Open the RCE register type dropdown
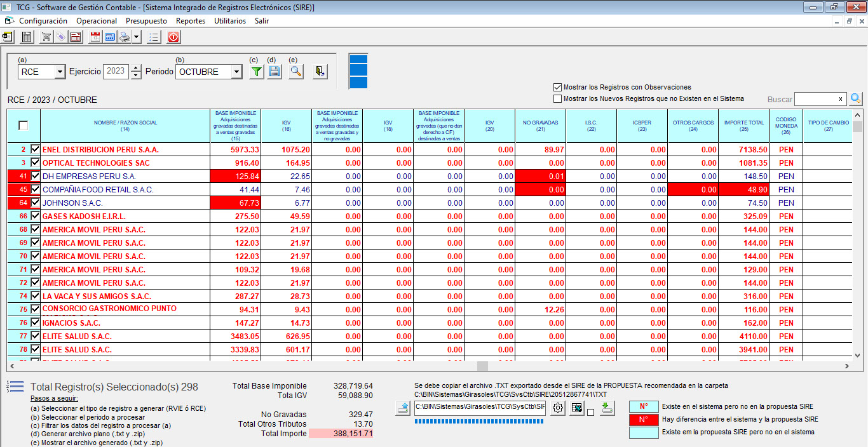Screen dimensions: 868x447 coord(60,72)
